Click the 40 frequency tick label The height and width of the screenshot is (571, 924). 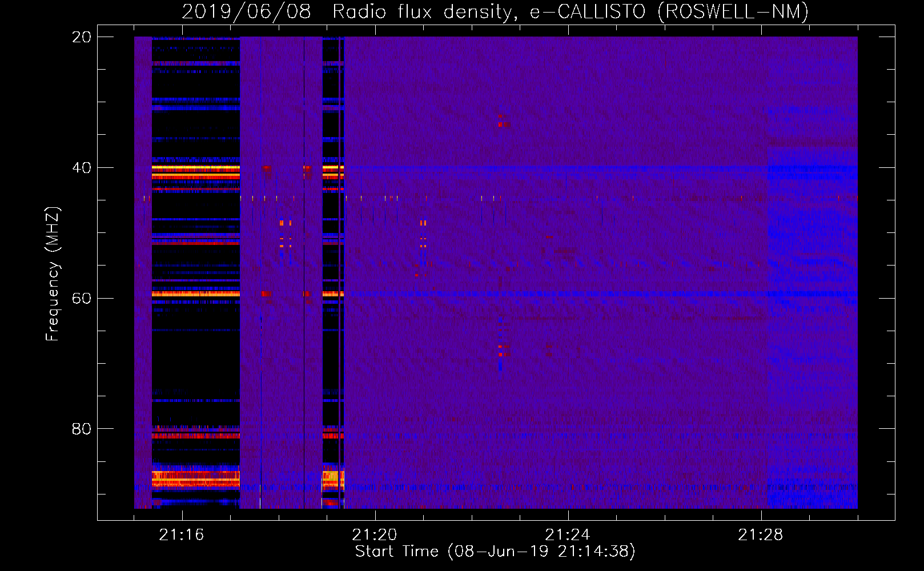click(82, 168)
